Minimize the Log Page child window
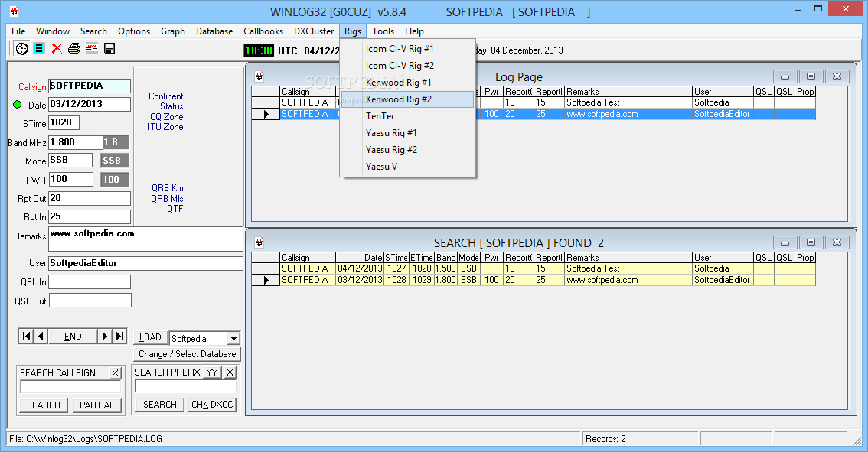 785,76
